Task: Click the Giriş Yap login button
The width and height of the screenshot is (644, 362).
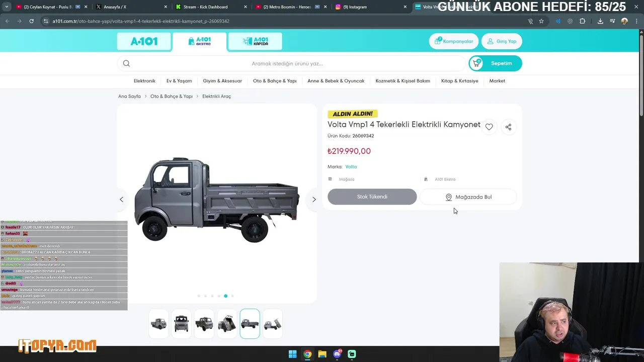Action: point(502,41)
